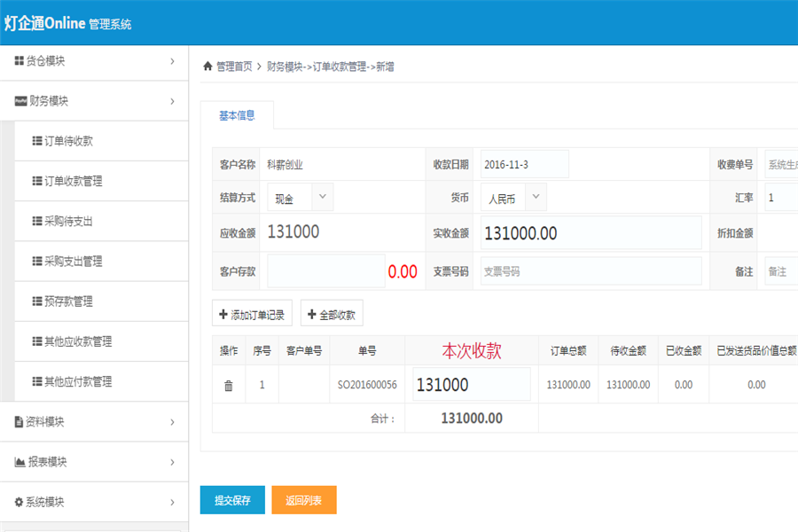
Task: Focus the 客户存款 input field
Action: point(326,271)
